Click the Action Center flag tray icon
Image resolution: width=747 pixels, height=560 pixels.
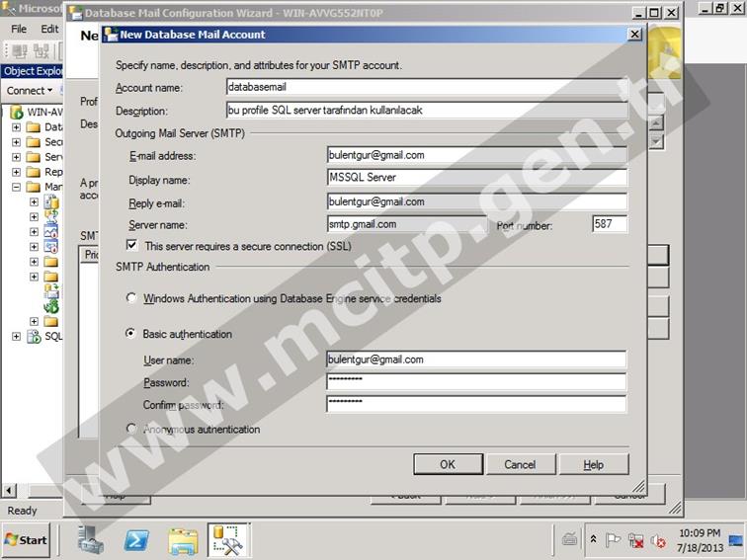[613, 540]
